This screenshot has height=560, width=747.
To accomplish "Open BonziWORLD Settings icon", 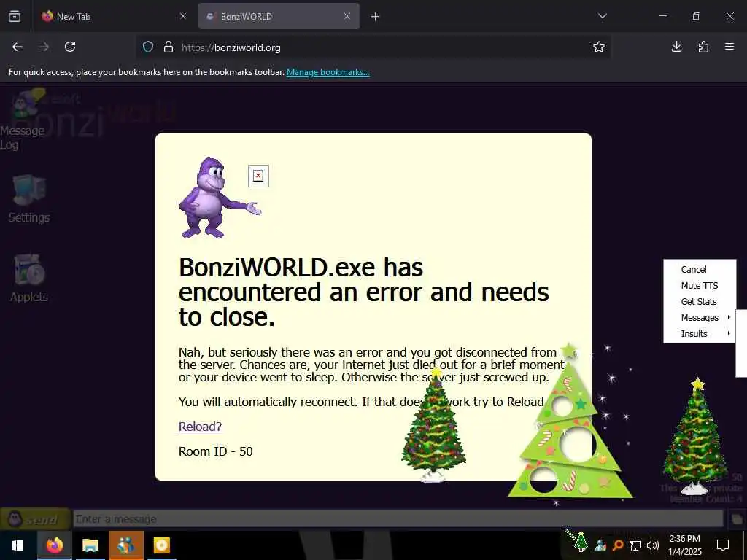I will pos(29,200).
